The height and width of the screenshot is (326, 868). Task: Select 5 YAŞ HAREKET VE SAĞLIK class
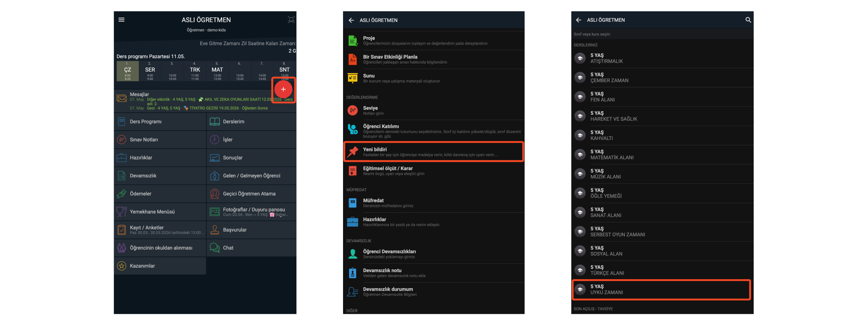point(662,116)
